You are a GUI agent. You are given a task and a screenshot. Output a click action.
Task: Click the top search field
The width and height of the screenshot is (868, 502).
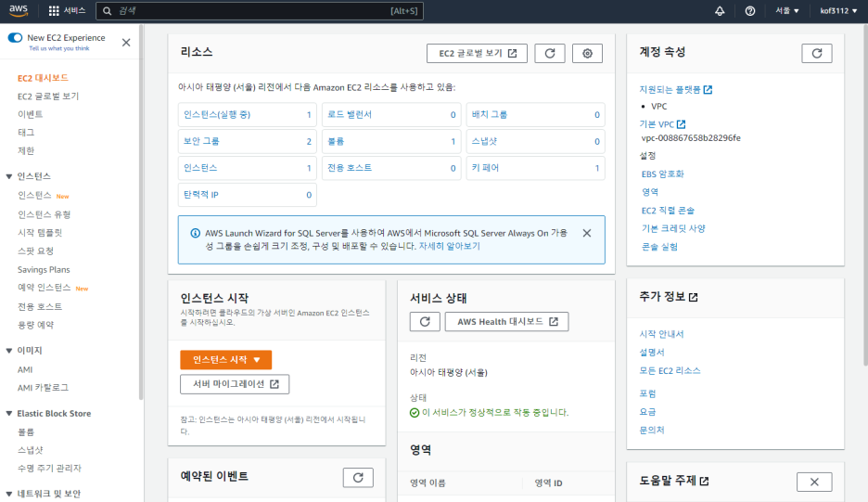coord(260,10)
